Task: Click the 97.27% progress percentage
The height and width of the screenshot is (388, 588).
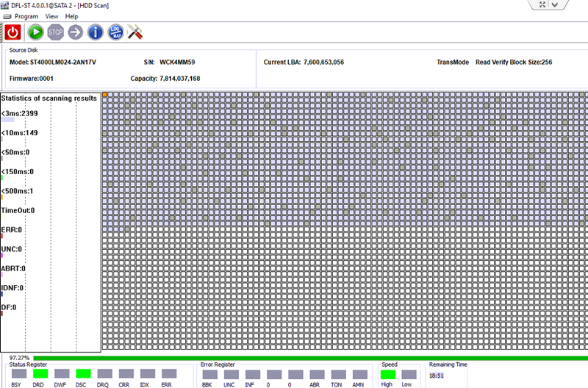Action: click(20, 358)
